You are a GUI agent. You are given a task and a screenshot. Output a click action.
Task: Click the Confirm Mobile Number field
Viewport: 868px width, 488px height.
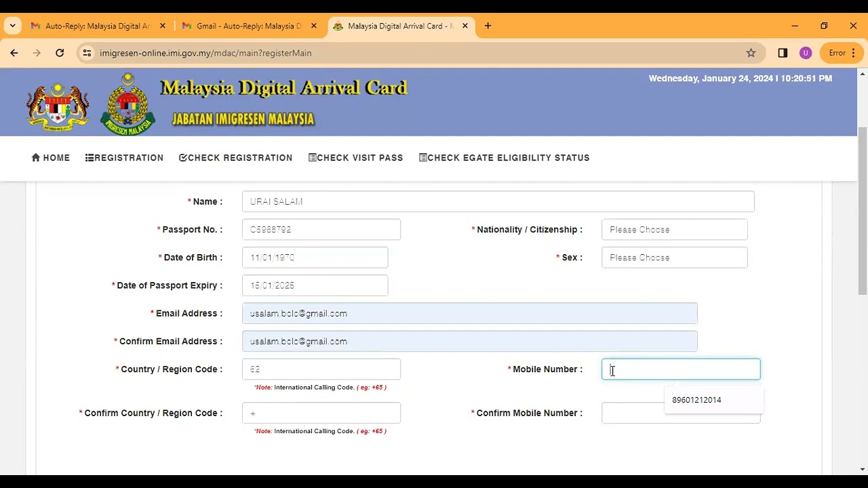tap(681, 413)
